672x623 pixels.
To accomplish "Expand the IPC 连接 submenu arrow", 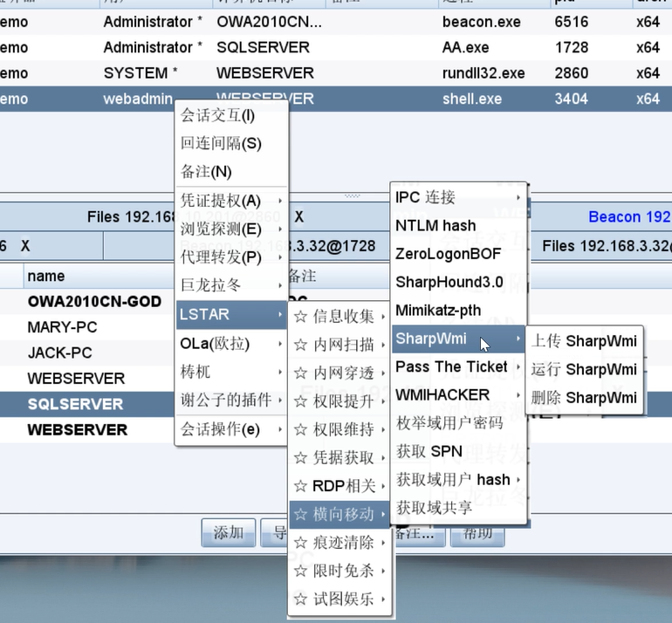I will click(x=519, y=197).
